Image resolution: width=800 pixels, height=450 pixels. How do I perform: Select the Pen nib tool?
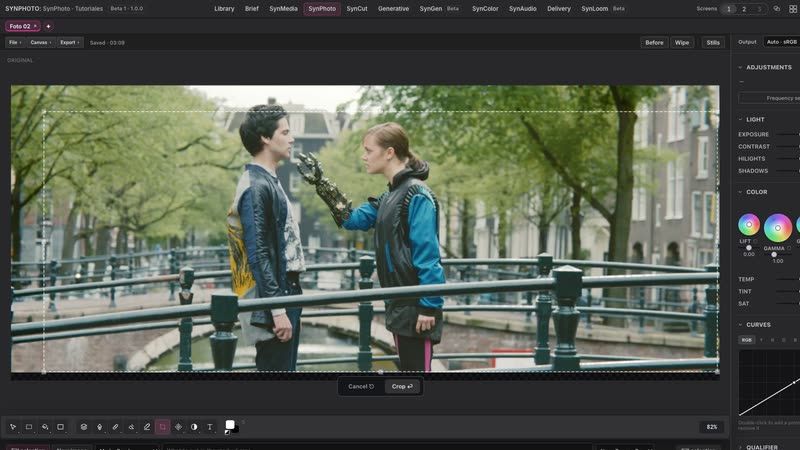pyautogui.click(x=100, y=427)
